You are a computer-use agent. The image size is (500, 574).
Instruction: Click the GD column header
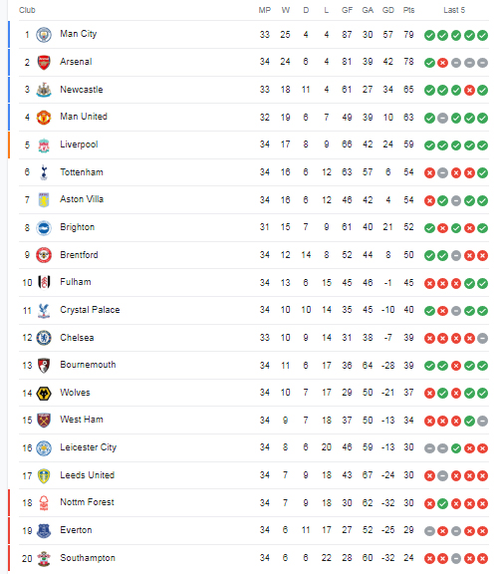pyautogui.click(x=388, y=10)
